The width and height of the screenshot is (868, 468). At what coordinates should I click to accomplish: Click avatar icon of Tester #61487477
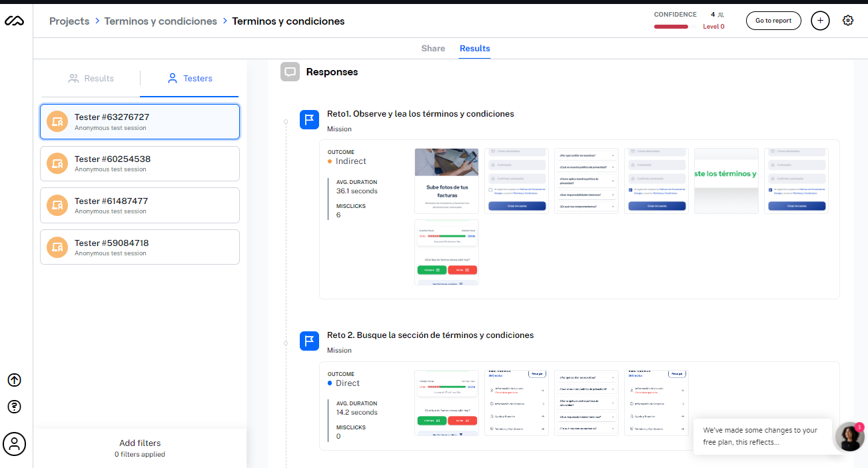click(57, 205)
